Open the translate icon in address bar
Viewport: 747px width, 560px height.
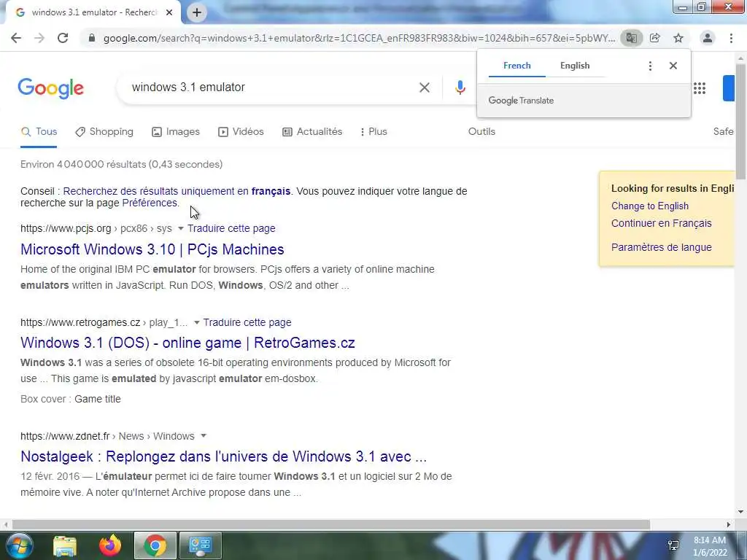(631, 38)
